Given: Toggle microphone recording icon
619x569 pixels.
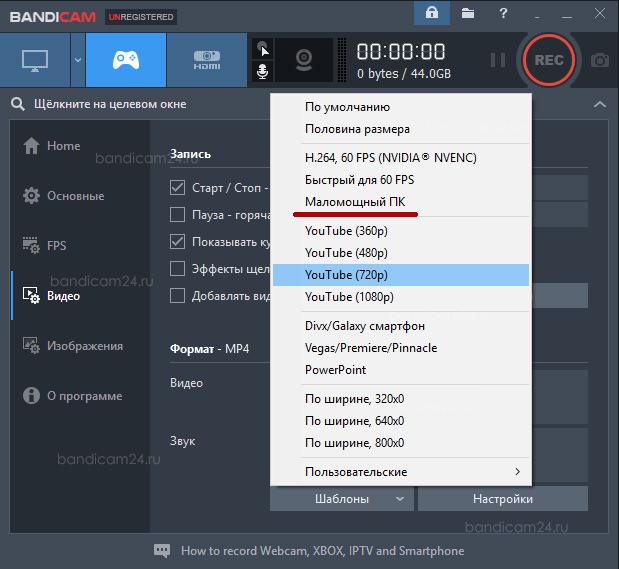Looking at the screenshot, I should coord(263,71).
